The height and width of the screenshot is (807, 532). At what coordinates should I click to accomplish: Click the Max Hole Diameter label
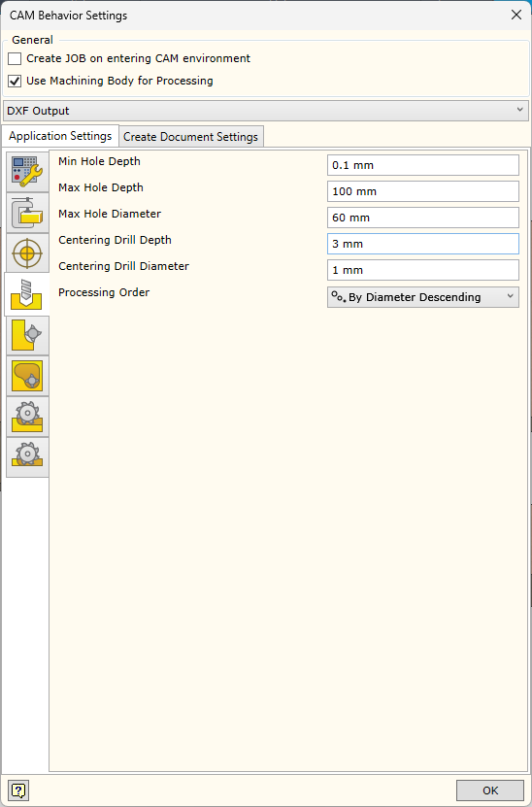click(x=110, y=214)
